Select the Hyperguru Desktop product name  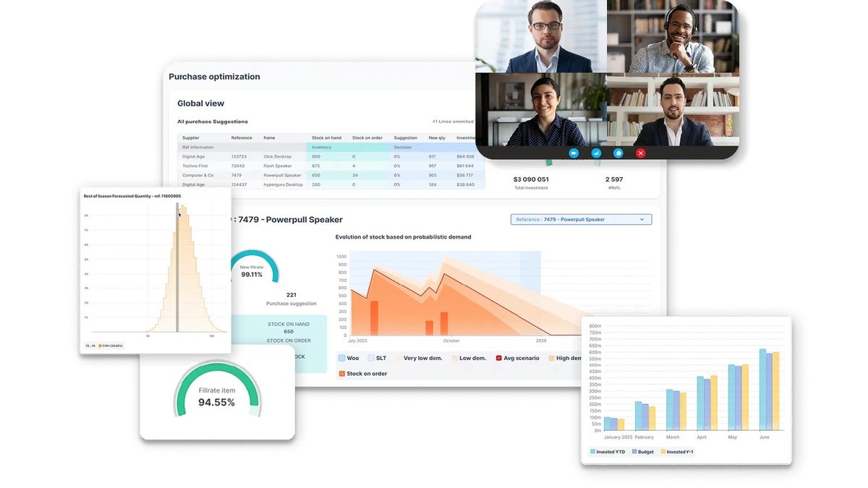tap(283, 184)
